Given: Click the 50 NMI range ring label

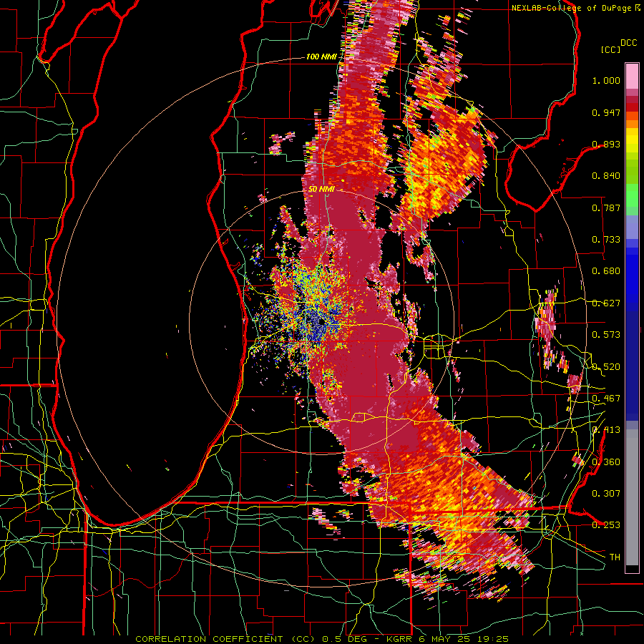Looking at the screenshot, I should tap(321, 190).
